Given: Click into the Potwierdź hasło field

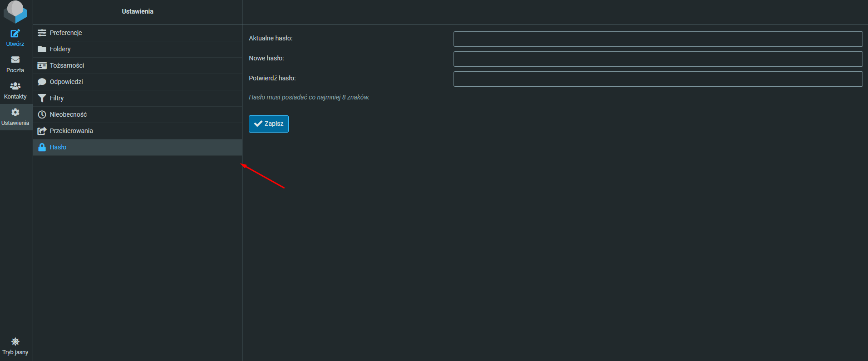Looking at the screenshot, I should (658, 79).
